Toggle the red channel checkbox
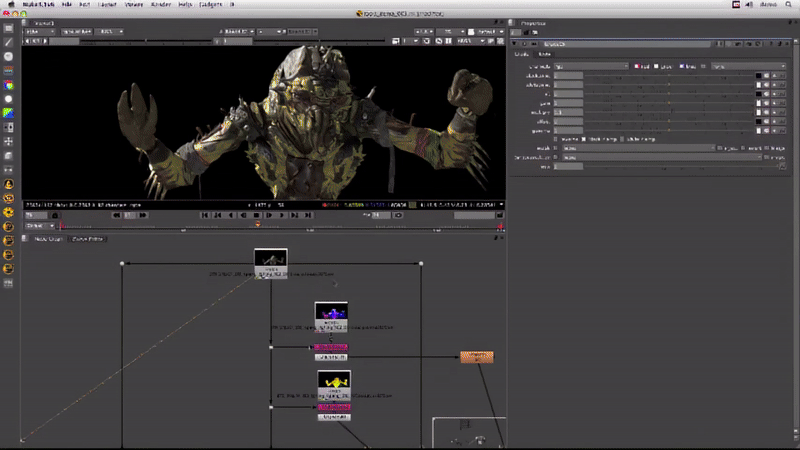Screen dimensions: 800x450 [x=635, y=66]
